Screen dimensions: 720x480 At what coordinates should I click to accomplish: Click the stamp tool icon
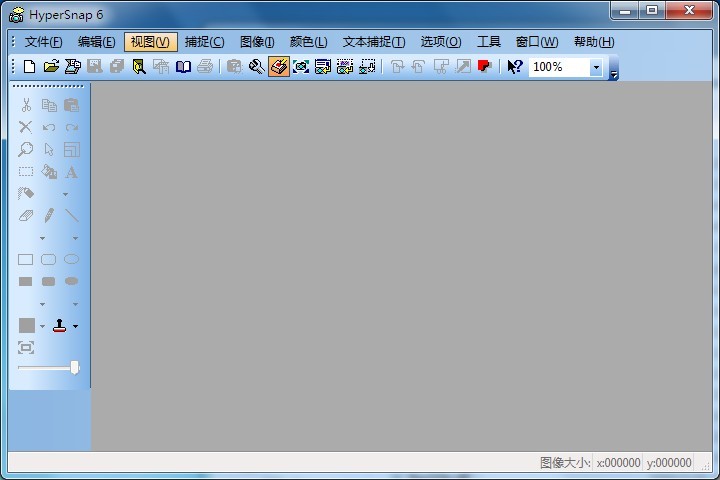point(59,326)
